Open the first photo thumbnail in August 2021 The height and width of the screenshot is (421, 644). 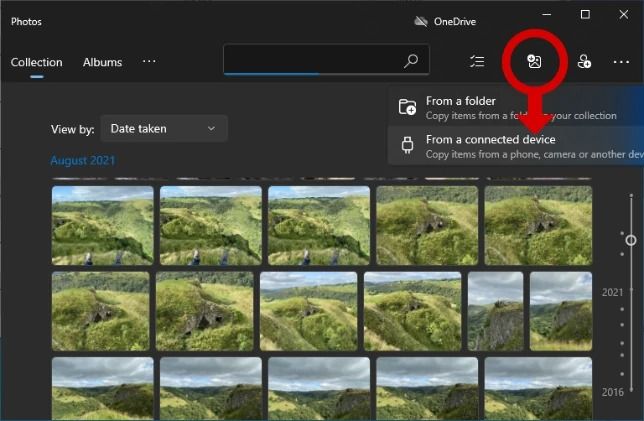click(102, 225)
